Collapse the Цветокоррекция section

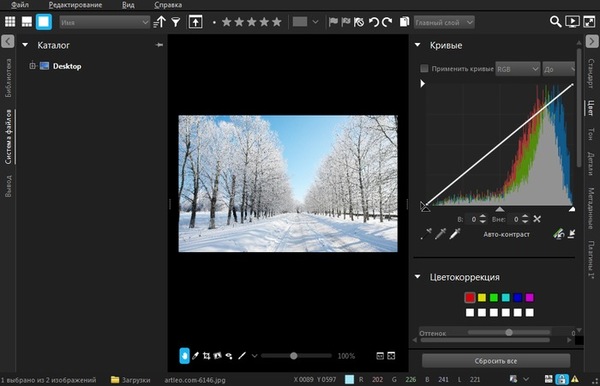(417, 277)
